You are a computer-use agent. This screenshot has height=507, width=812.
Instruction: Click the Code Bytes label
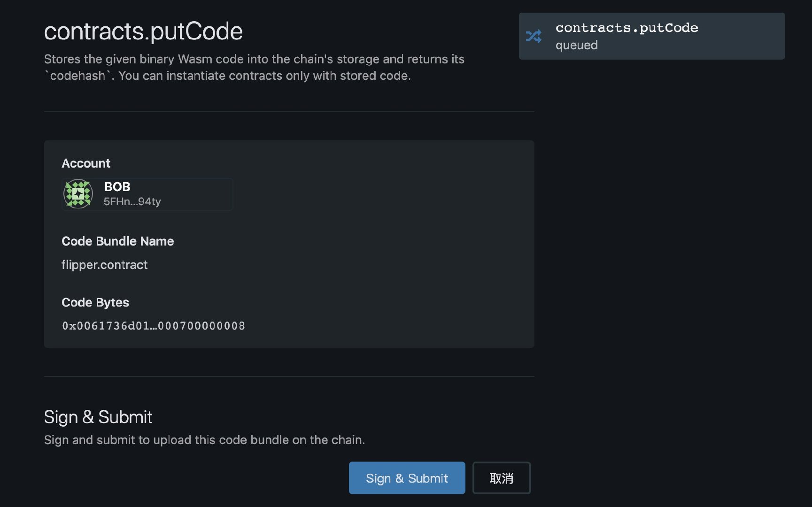point(95,302)
